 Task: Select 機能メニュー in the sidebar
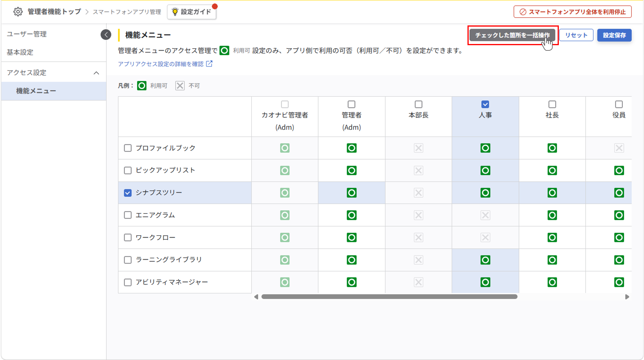click(x=54, y=91)
